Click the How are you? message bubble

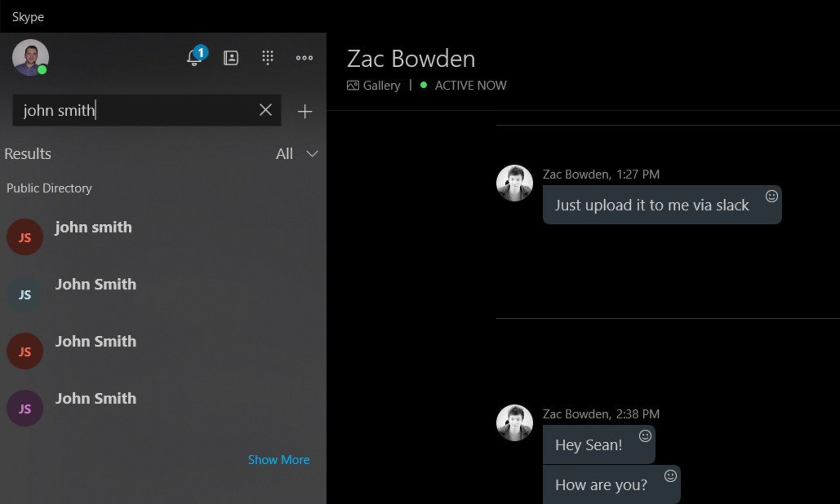coord(612,484)
